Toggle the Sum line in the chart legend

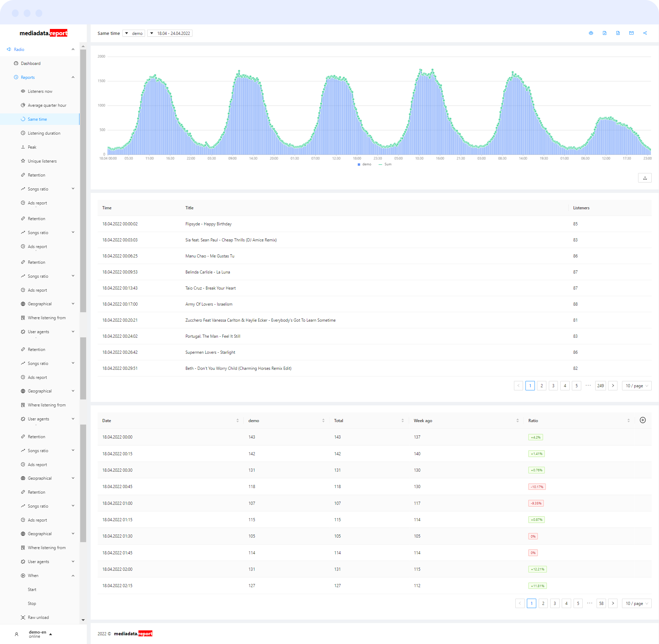pos(385,164)
